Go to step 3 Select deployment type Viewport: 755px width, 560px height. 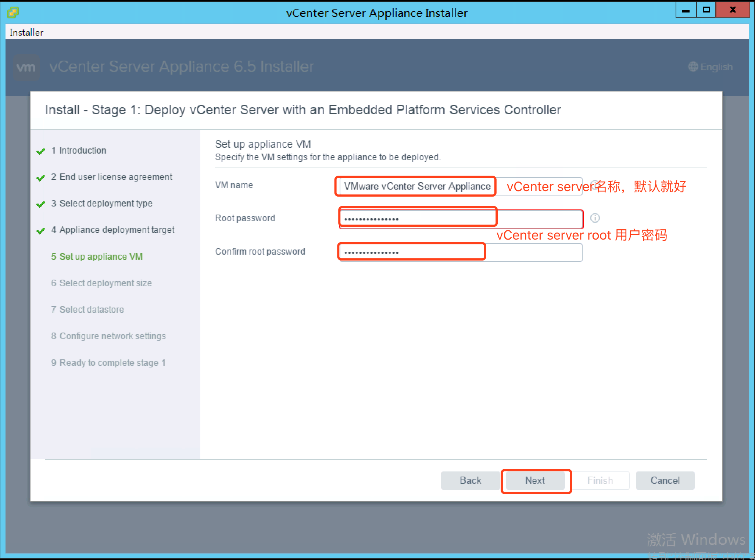point(102,203)
